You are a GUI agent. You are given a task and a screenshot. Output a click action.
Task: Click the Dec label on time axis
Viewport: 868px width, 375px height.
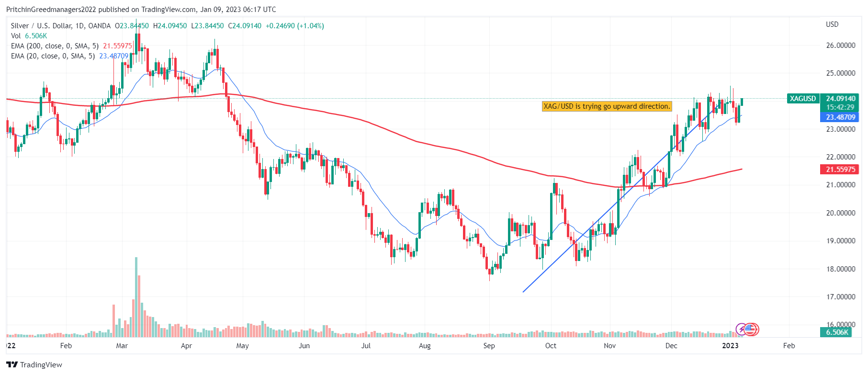click(x=671, y=346)
